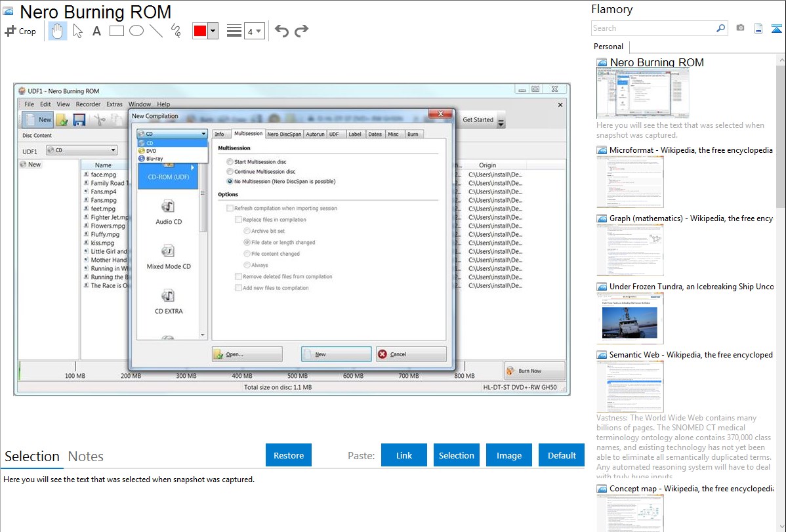The height and width of the screenshot is (532, 786).
Task: Click the New button in dialog
Action: [337, 354]
